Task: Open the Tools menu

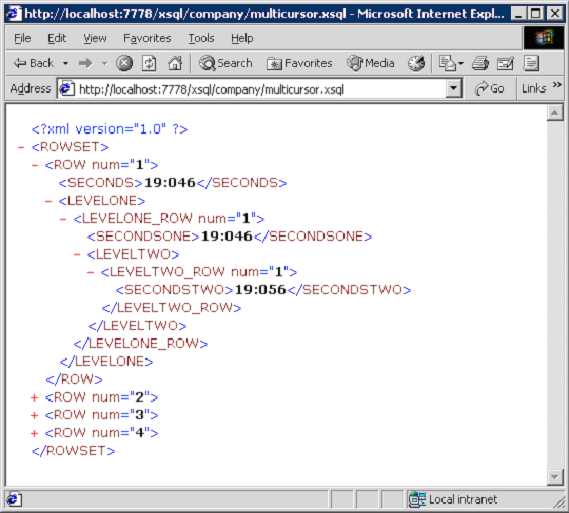Action: pos(201,38)
